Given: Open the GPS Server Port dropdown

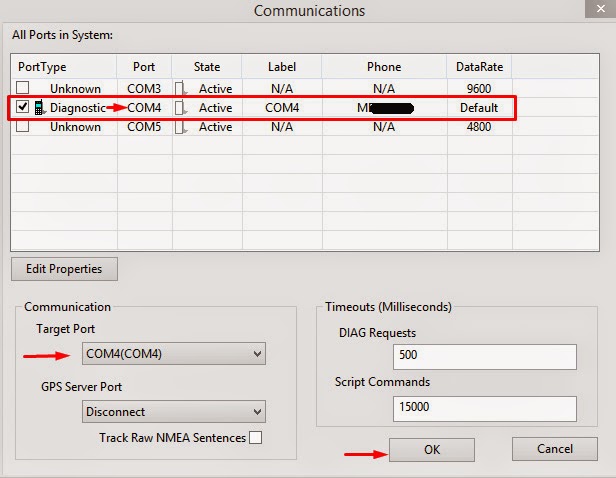Looking at the screenshot, I should pos(174,412).
